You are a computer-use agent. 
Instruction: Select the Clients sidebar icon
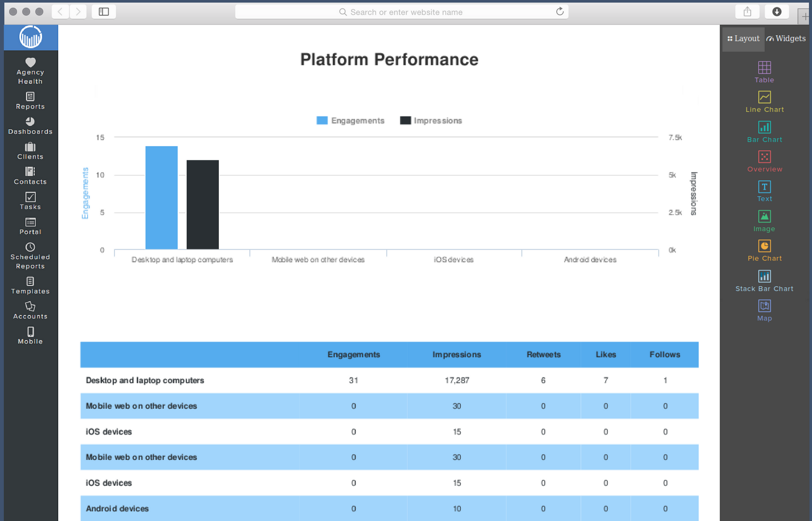click(x=30, y=151)
